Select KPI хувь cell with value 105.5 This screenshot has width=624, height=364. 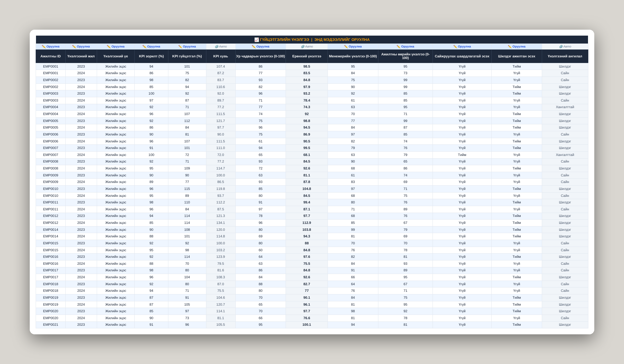(221, 325)
